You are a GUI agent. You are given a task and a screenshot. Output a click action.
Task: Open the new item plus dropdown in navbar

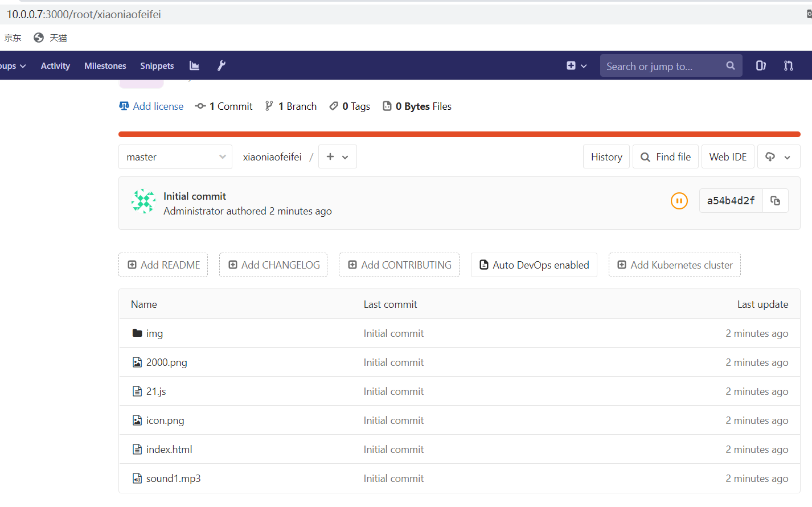pos(576,66)
